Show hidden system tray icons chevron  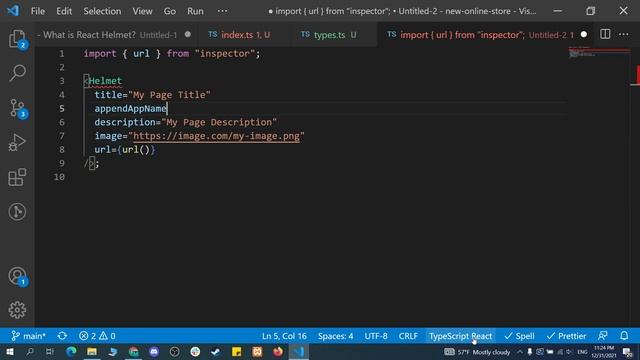click(x=520, y=352)
